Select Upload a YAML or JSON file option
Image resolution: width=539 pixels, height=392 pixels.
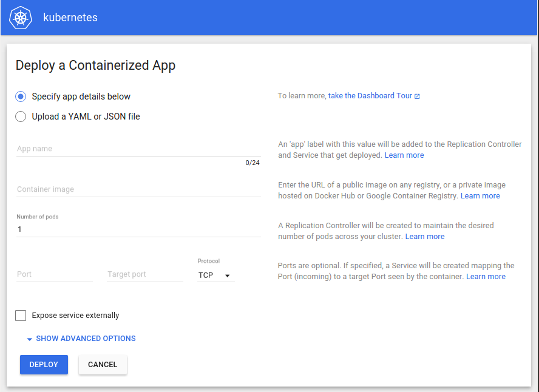coord(21,117)
